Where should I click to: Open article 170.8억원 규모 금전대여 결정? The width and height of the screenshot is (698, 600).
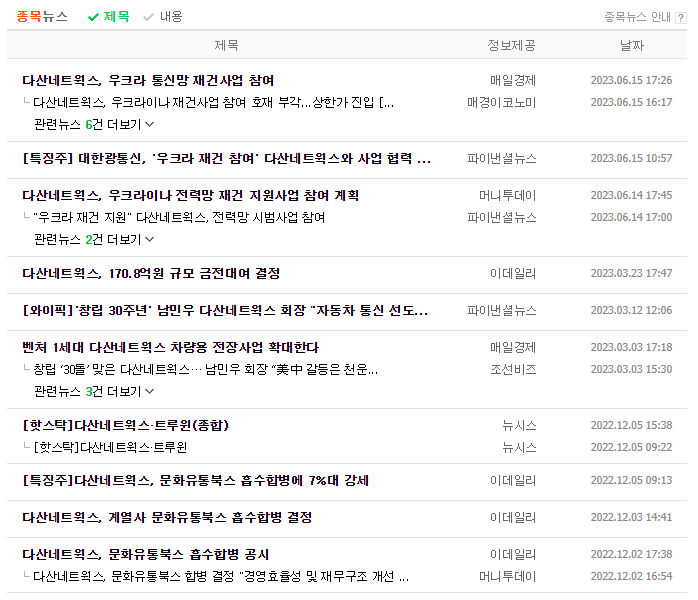(x=151, y=273)
